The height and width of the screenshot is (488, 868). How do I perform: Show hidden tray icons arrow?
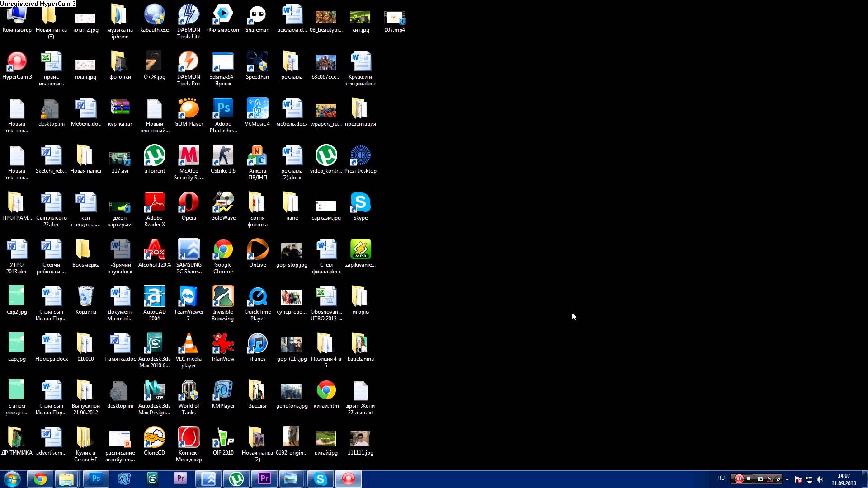coord(788,479)
